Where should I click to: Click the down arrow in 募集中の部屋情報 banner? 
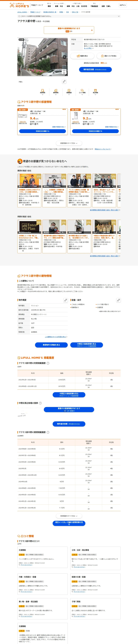[x=92, y=30]
